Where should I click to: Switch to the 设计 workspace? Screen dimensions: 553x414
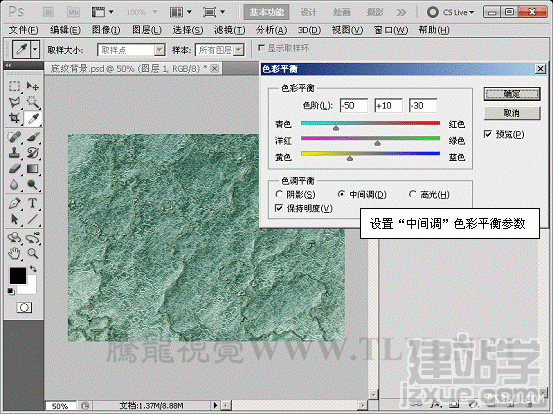click(x=308, y=12)
